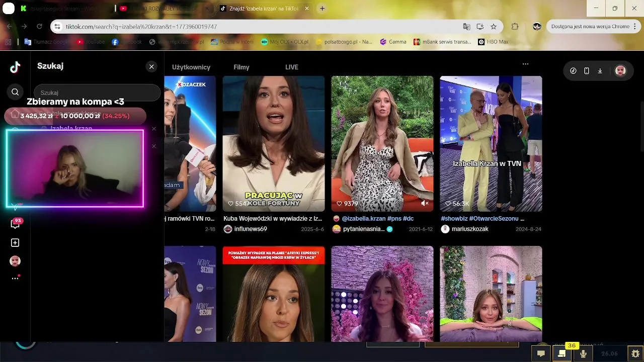Click the browser forward arrow
644x362 pixels.
24,27
